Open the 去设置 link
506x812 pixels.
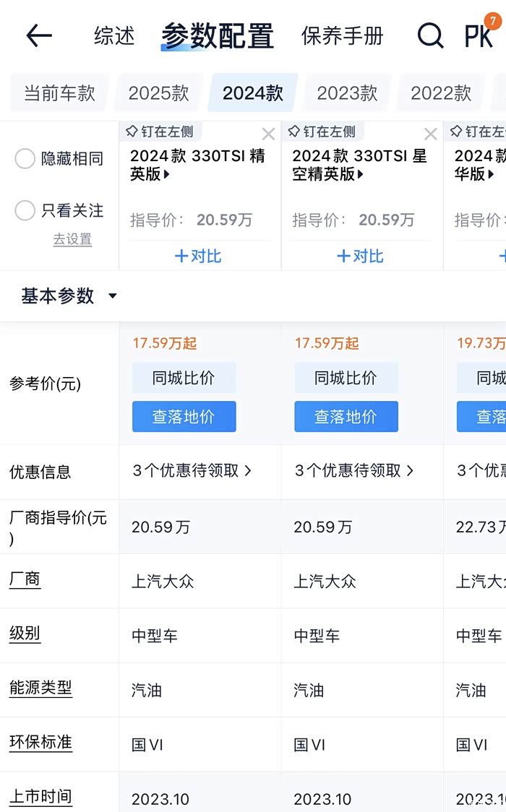(x=72, y=240)
